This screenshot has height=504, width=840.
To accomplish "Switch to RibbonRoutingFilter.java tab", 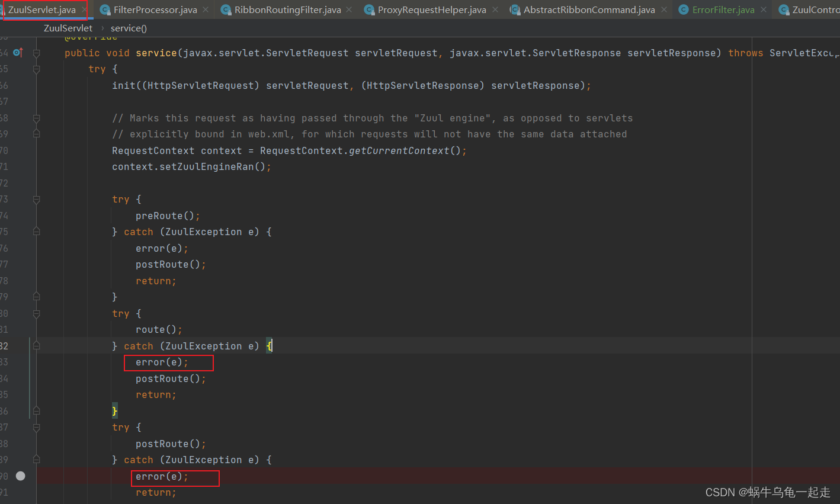I will click(287, 10).
